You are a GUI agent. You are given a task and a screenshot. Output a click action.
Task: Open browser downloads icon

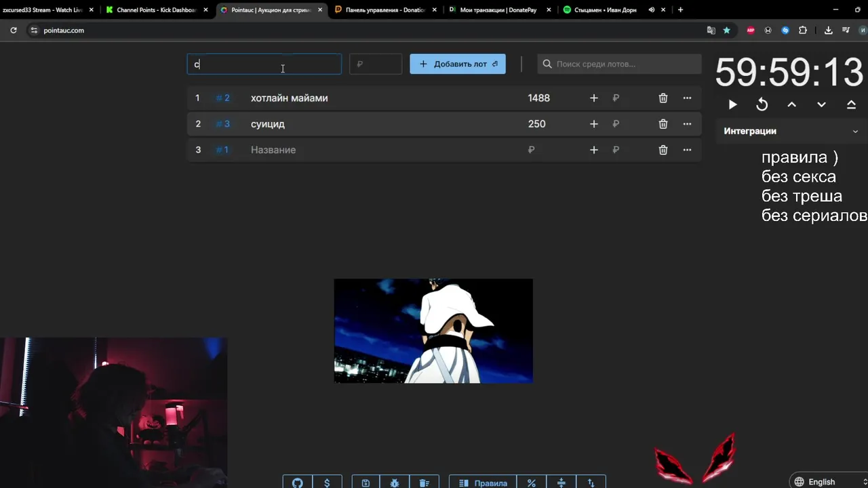[x=828, y=30]
